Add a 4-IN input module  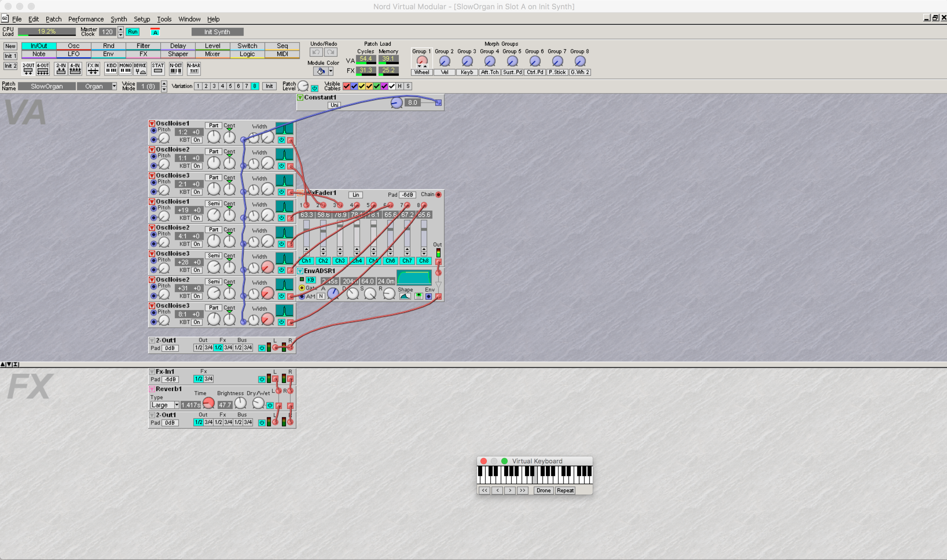click(x=75, y=69)
